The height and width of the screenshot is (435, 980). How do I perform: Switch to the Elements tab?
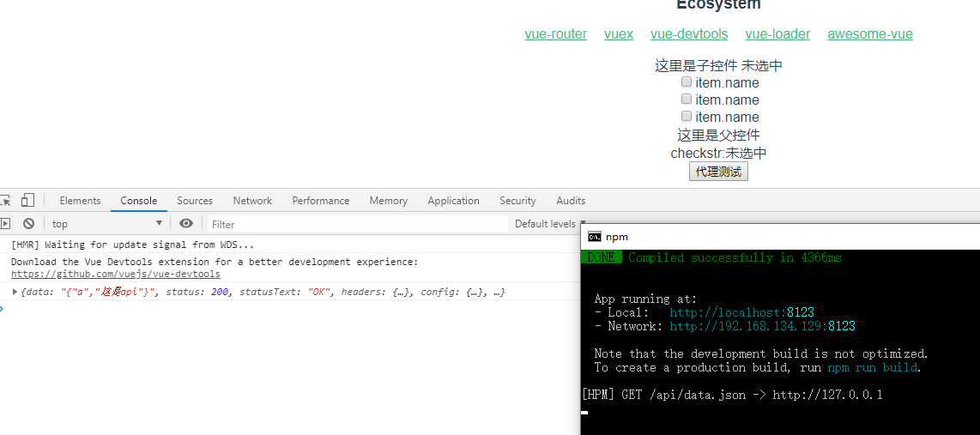[x=80, y=201]
